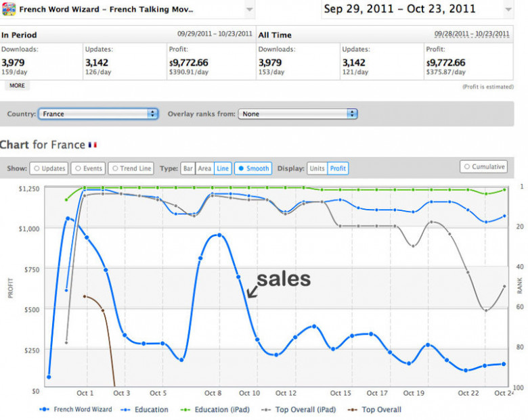This screenshot has height=420, width=528.
Task: Open the Country dropdown showing France
Action: pos(98,114)
